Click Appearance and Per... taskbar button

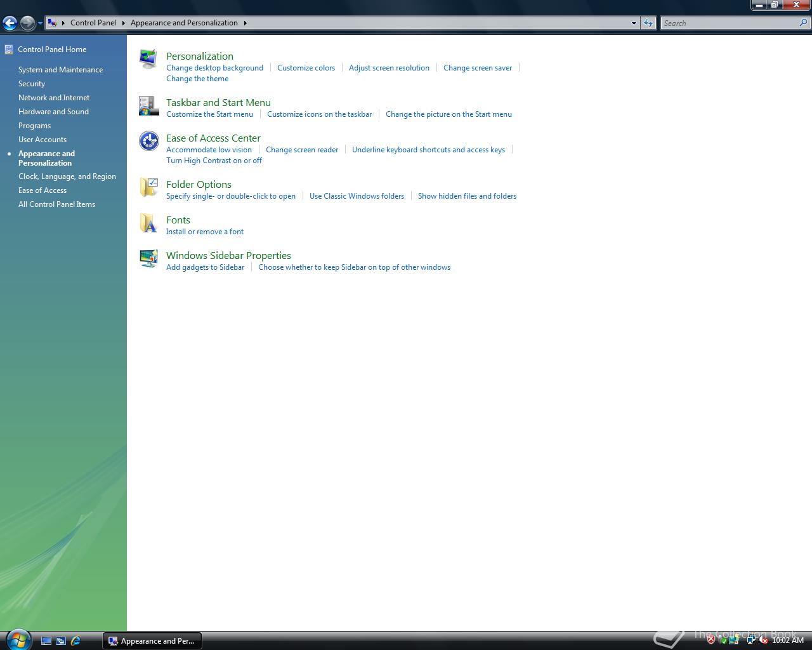coord(152,641)
